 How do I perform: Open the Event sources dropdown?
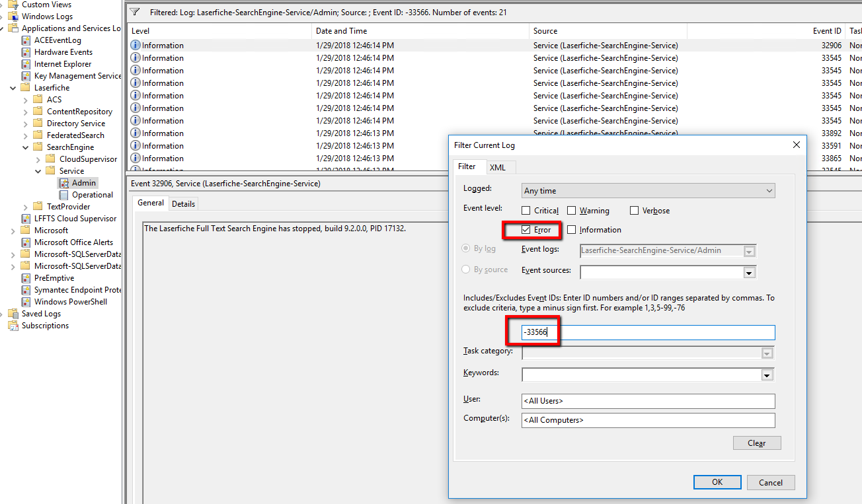pos(749,272)
